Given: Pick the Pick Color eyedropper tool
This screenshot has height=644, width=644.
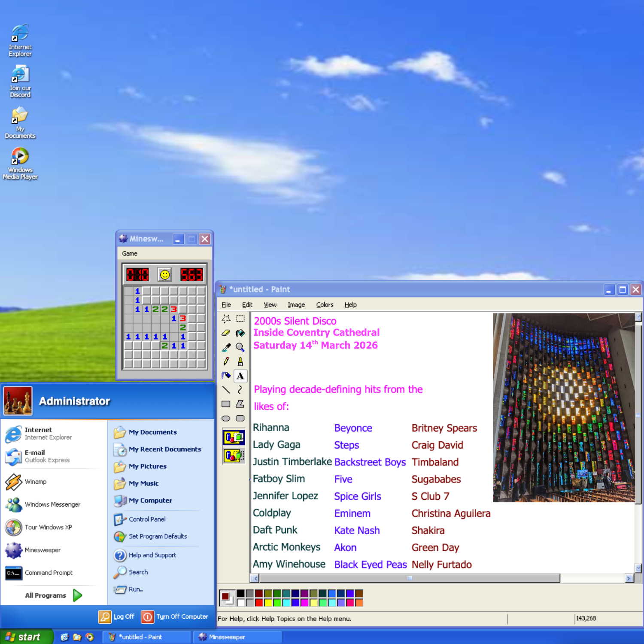Looking at the screenshot, I should [226, 347].
